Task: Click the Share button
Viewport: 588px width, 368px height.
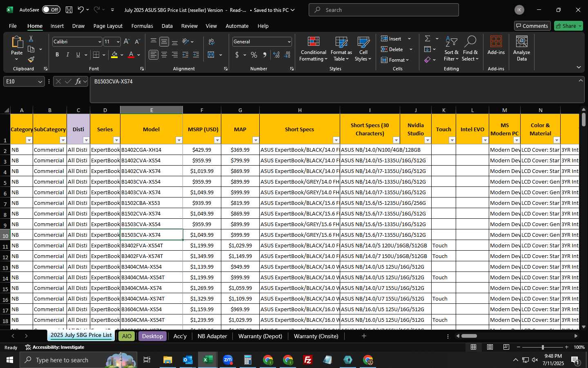Action: (x=568, y=26)
